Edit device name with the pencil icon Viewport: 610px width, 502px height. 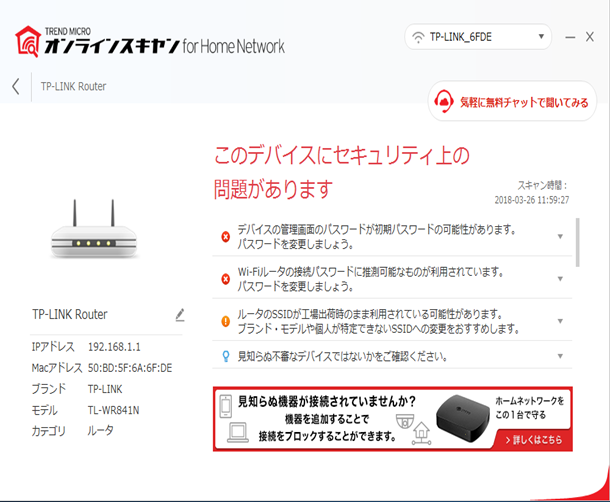(x=180, y=315)
